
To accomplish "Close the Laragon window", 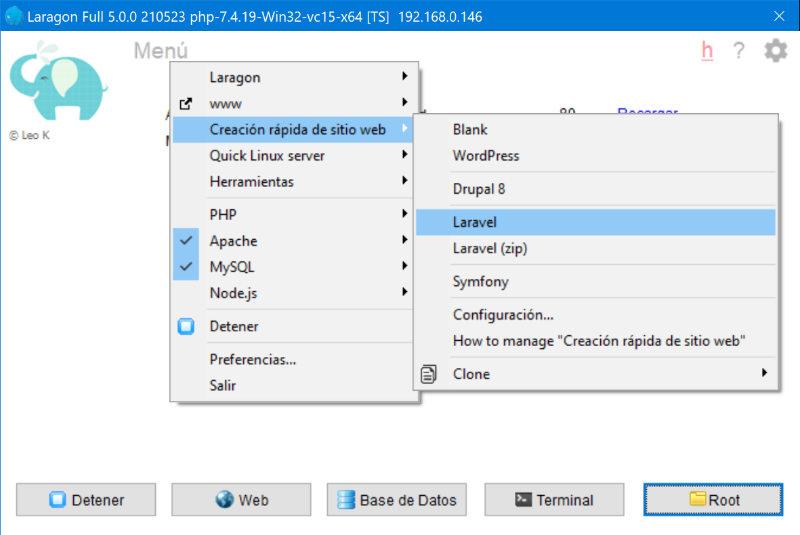I will click(x=779, y=16).
